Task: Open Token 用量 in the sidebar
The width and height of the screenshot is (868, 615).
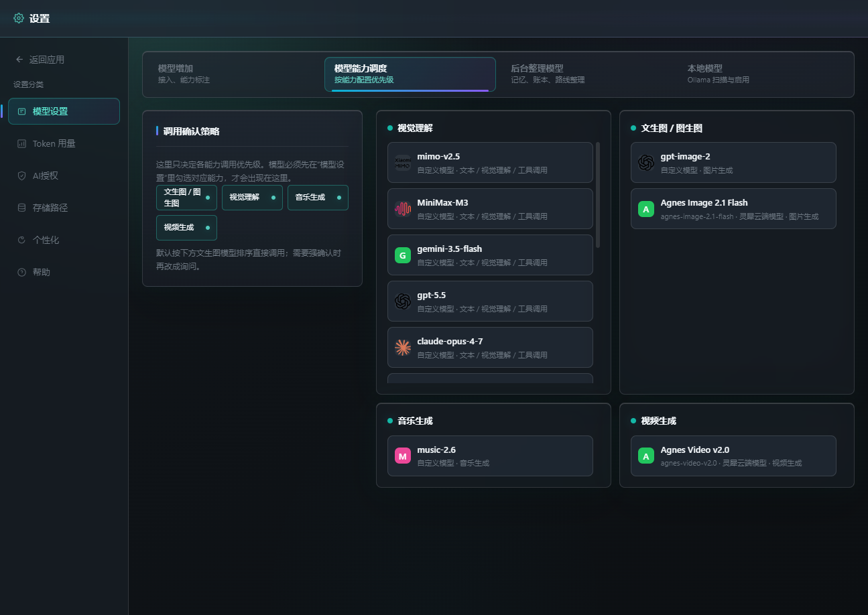Action: coord(64,143)
